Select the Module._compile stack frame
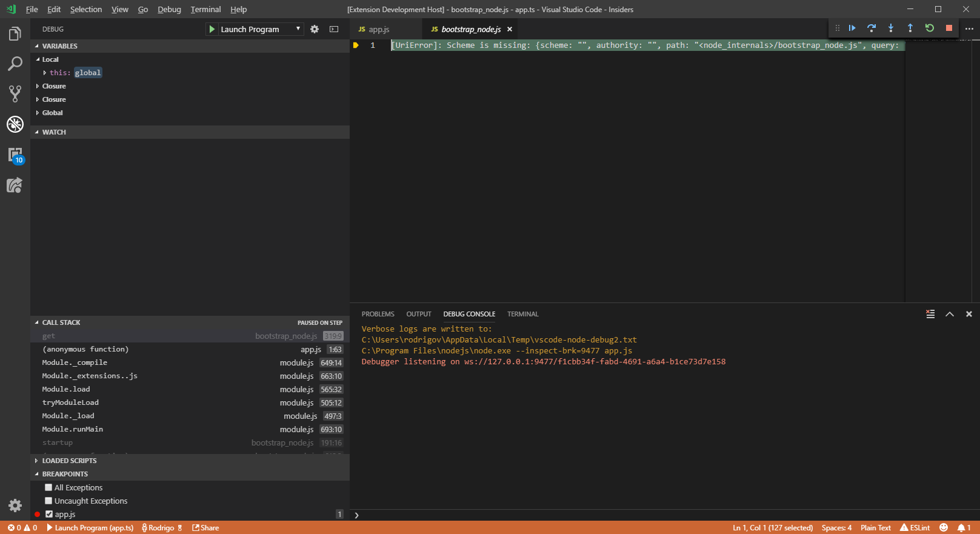 click(190, 362)
